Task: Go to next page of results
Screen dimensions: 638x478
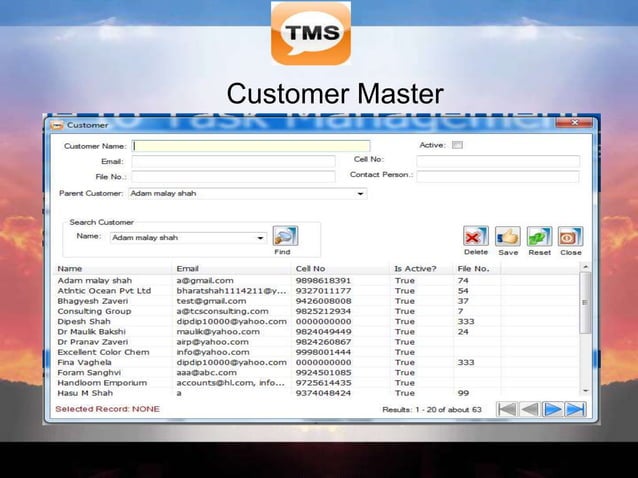Action: pos(553,409)
